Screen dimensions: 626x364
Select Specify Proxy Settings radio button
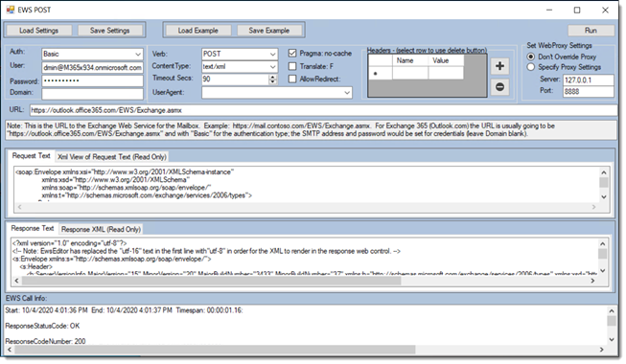click(x=530, y=67)
